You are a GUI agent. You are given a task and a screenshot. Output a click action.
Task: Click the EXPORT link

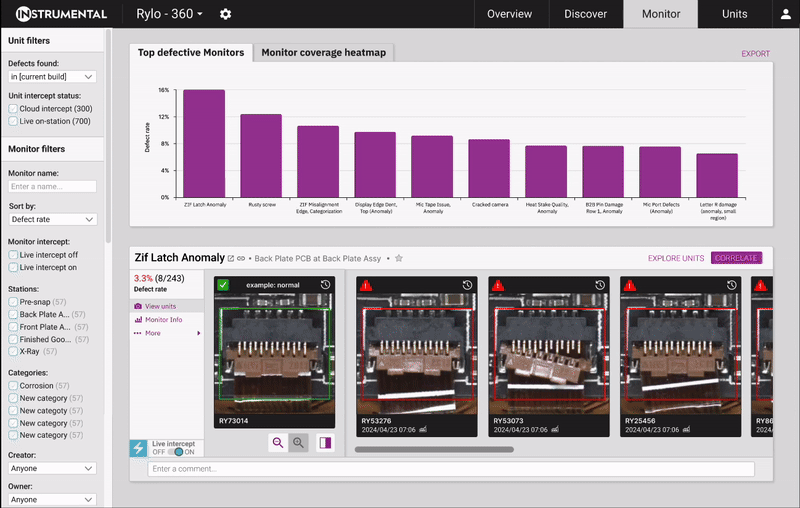(755, 54)
